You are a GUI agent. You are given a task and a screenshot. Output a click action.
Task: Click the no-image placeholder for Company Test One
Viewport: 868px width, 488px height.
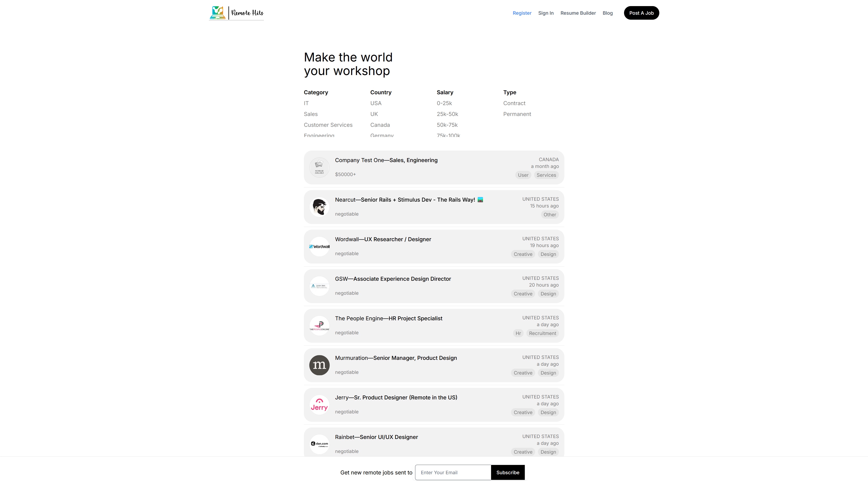point(319,167)
